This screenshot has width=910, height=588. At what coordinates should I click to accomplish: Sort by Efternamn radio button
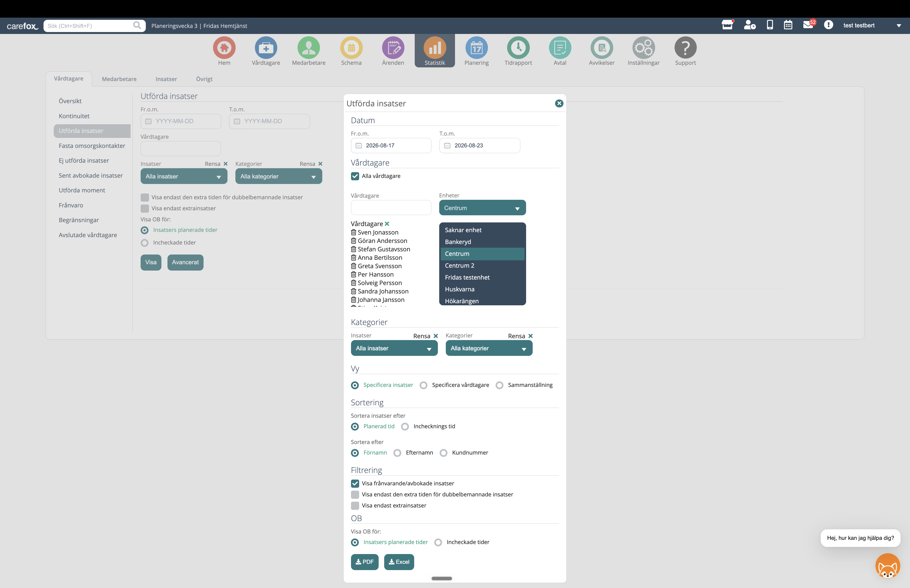pyautogui.click(x=398, y=453)
